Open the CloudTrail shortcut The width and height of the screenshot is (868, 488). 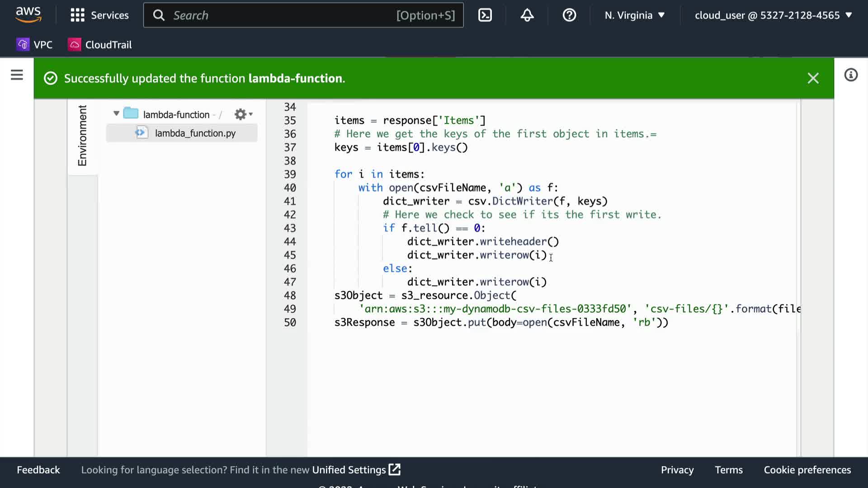[x=100, y=45]
